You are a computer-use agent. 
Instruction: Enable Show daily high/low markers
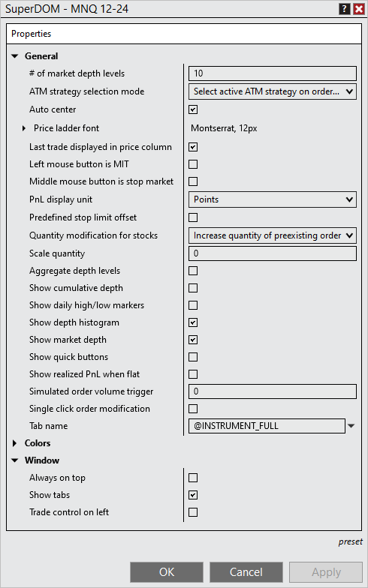(x=193, y=305)
